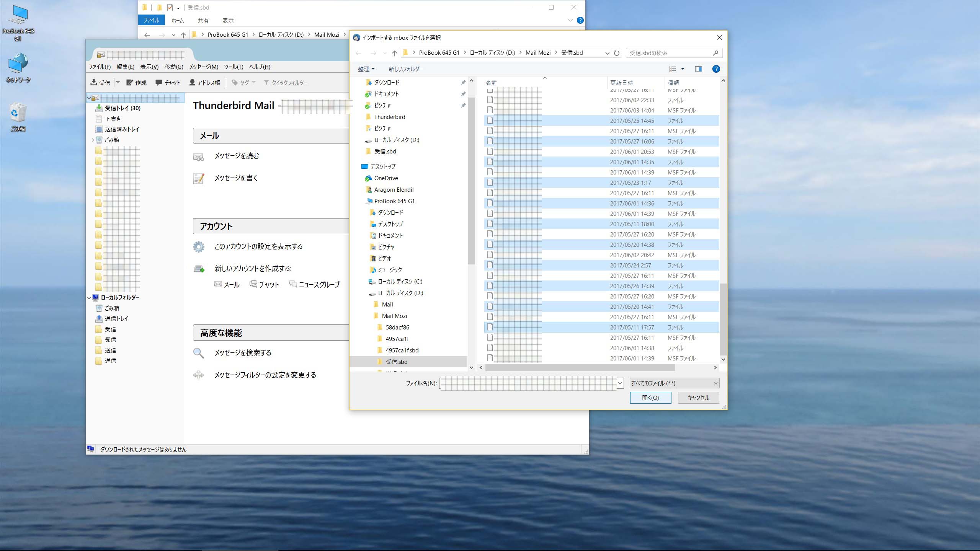Toggle the checkbox for the 2017/05/11 18:00 file
The image size is (980, 551).
[490, 224]
